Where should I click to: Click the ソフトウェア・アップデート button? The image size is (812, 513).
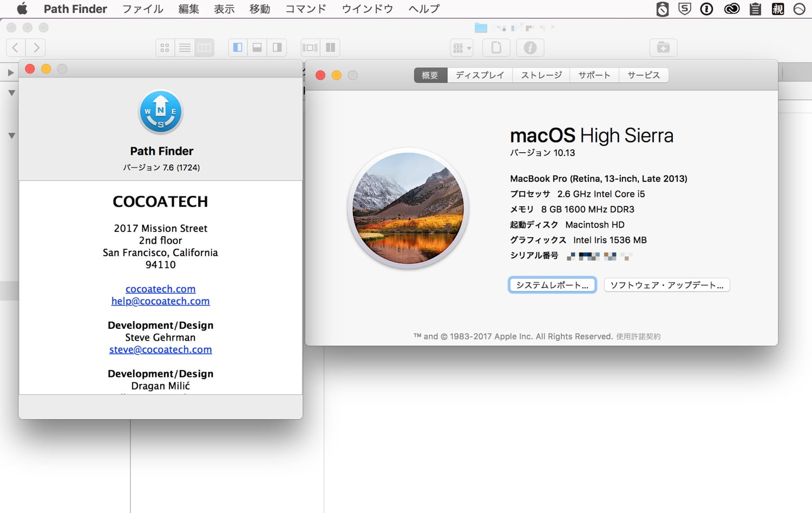click(667, 285)
